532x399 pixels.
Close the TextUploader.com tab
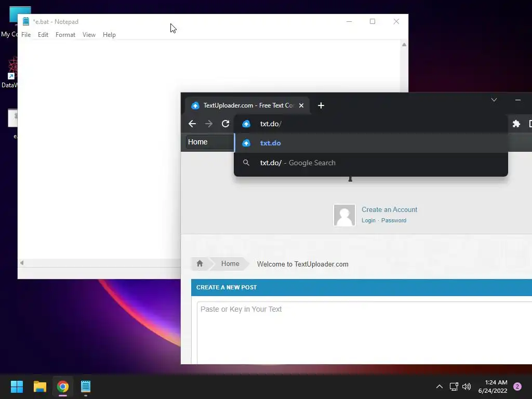pyautogui.click(x=301, y=105)
